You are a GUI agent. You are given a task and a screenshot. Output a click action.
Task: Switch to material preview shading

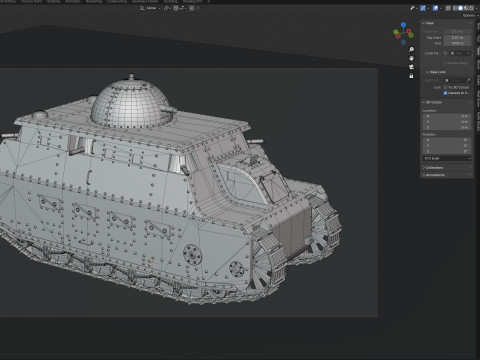tap(466, 8)
